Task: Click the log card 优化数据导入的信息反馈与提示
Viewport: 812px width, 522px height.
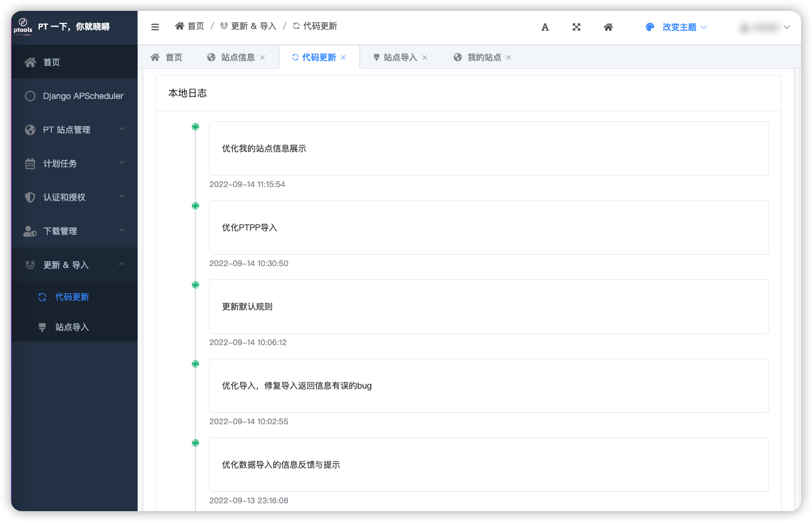Action: [x=489, y=465]
